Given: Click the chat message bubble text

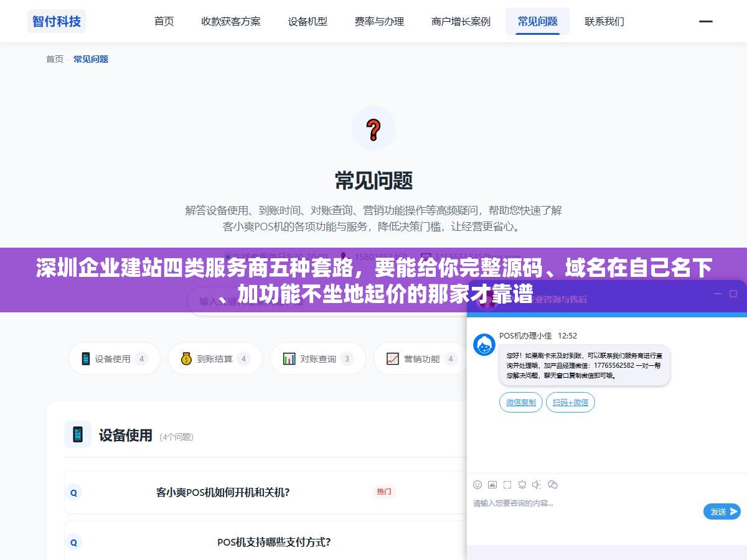Looking at the screenshot, I should pos(584,365).
